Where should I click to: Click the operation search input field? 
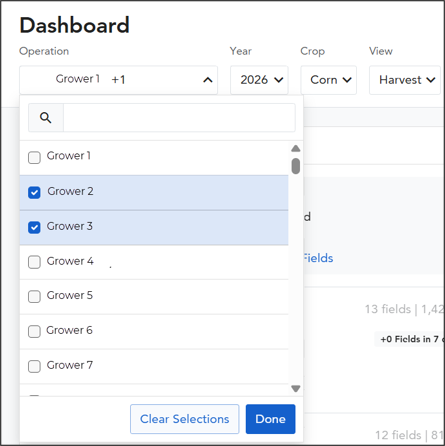click(x=179, y=118)
